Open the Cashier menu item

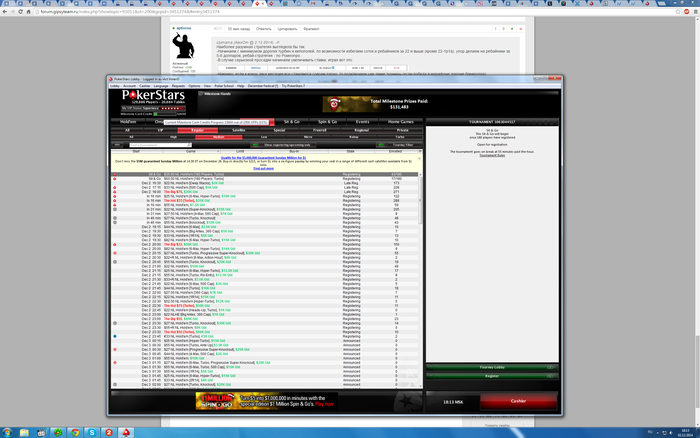[145, 86]
